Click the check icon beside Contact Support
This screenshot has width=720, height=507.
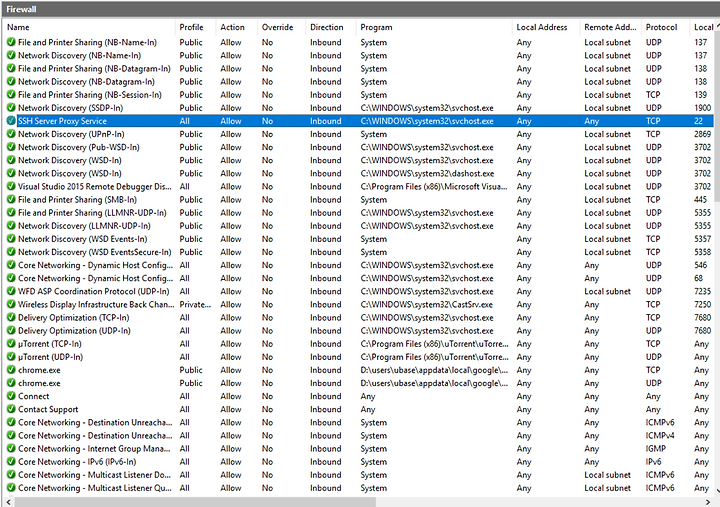[11, 409]
